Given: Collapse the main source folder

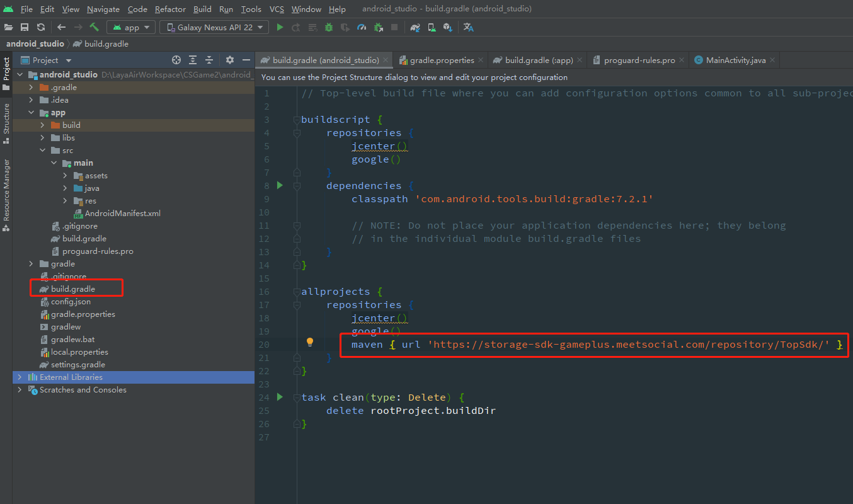Looking at the screenshot, I should coord(54,163).
